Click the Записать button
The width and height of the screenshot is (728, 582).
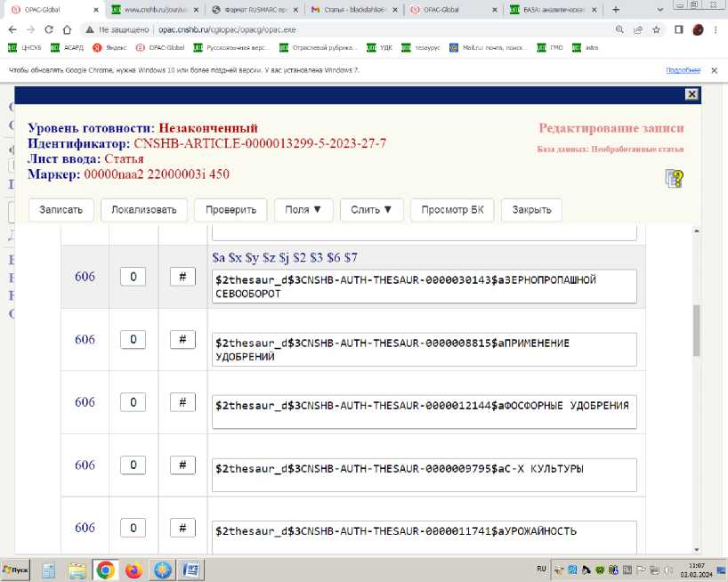[61, 210]
